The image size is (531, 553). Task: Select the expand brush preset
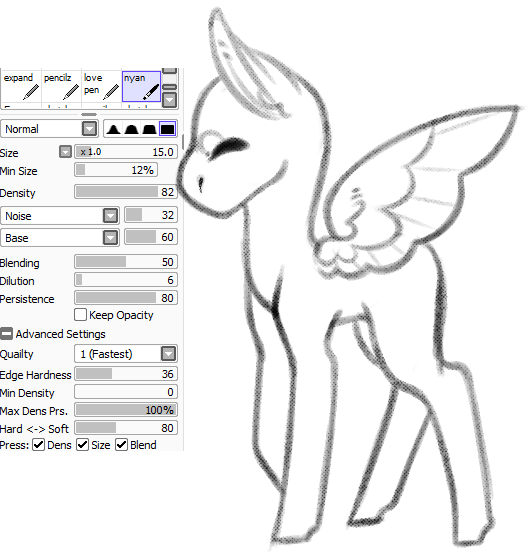(21, 87)
